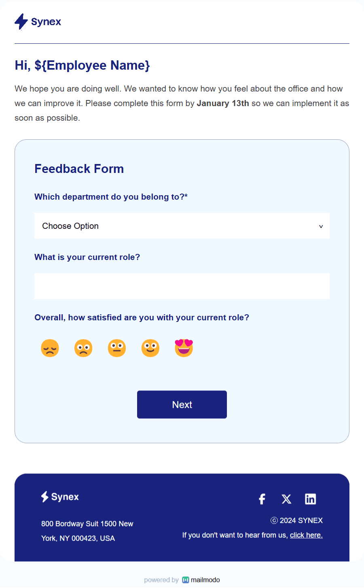Select the worried face emoji slider option
The height and width of the screenshot is (588, 364).
pos(83,348)
